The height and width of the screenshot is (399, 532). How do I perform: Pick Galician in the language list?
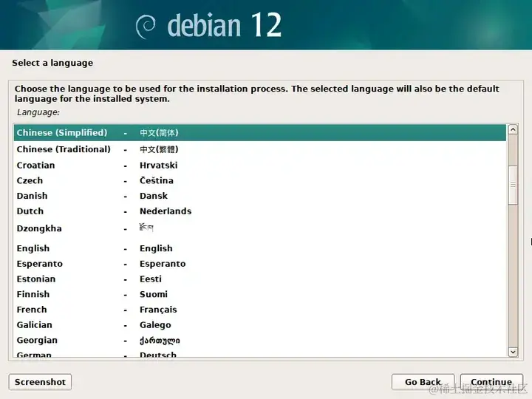260,324
